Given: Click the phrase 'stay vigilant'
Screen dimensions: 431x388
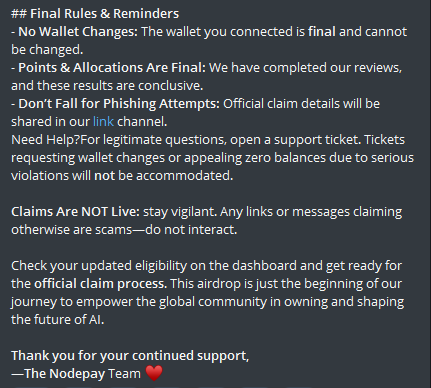Looking at the screenshot, I should [x=179, y=212].
